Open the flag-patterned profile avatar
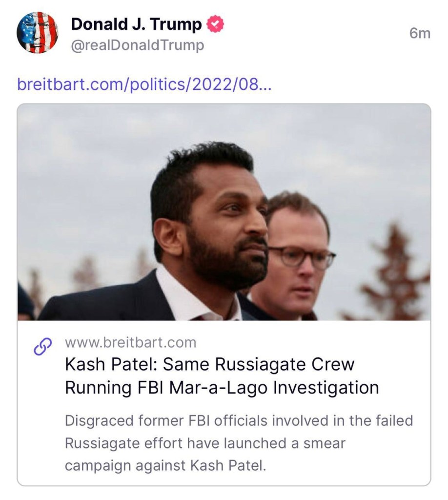 click(38, 33)
